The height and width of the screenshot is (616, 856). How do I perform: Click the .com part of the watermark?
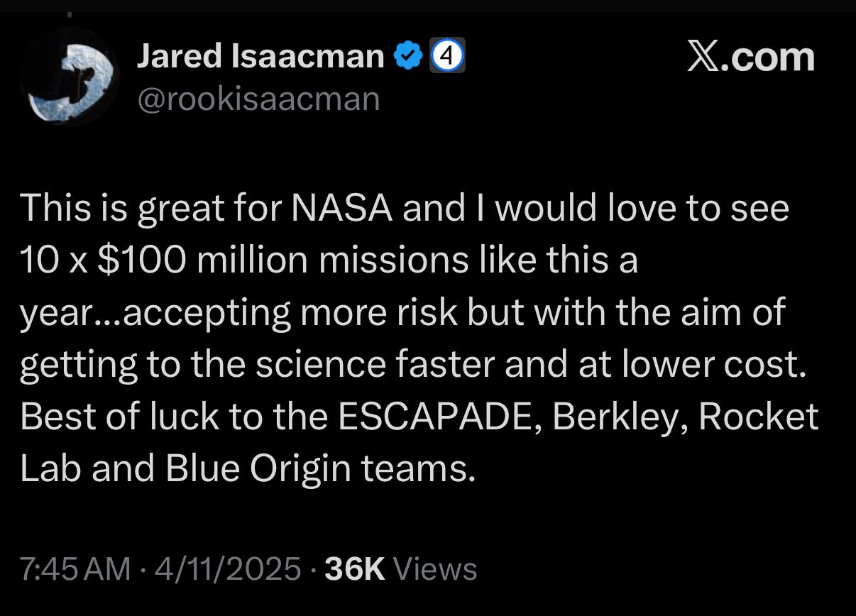769,57
